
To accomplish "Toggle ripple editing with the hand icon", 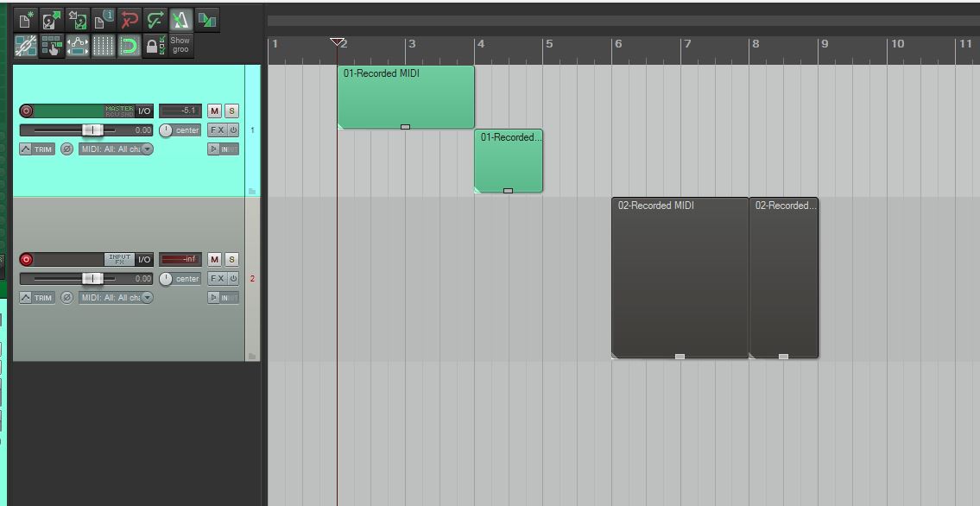I will click(x=51, y=47).
